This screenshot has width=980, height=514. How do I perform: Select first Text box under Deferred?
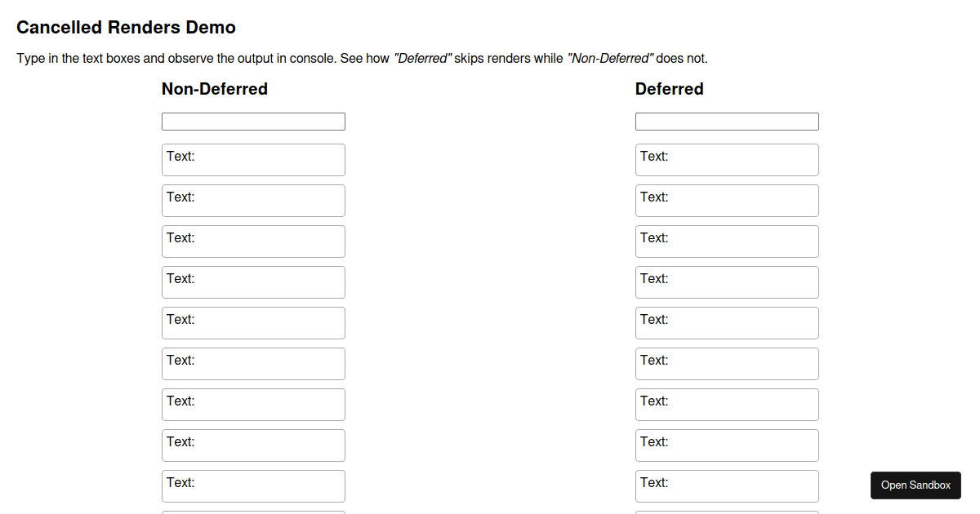click(x=727, y=160)
